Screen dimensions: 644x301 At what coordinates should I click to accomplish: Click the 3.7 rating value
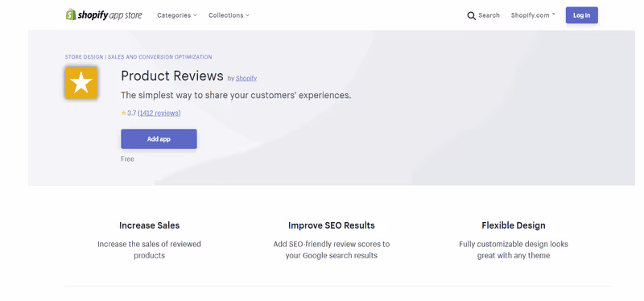[x=131, y=113]
